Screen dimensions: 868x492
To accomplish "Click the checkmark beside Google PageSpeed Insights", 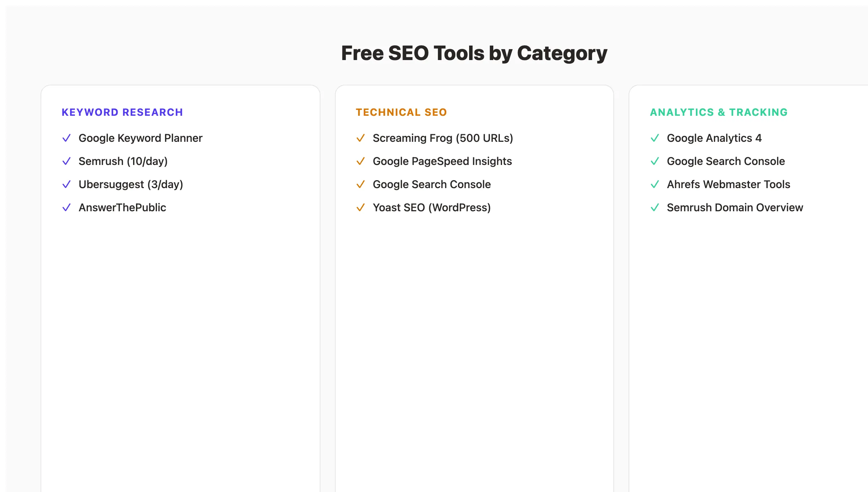I will (361, 161).
